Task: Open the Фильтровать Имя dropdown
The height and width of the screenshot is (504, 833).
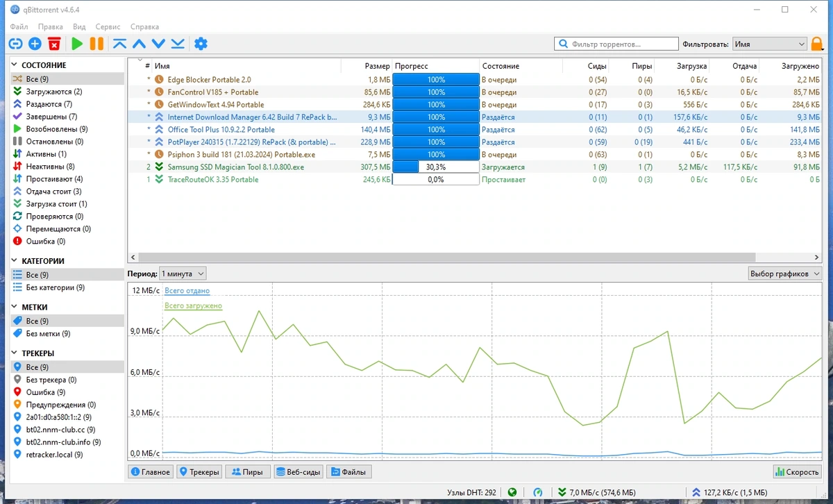Action: 769,44
